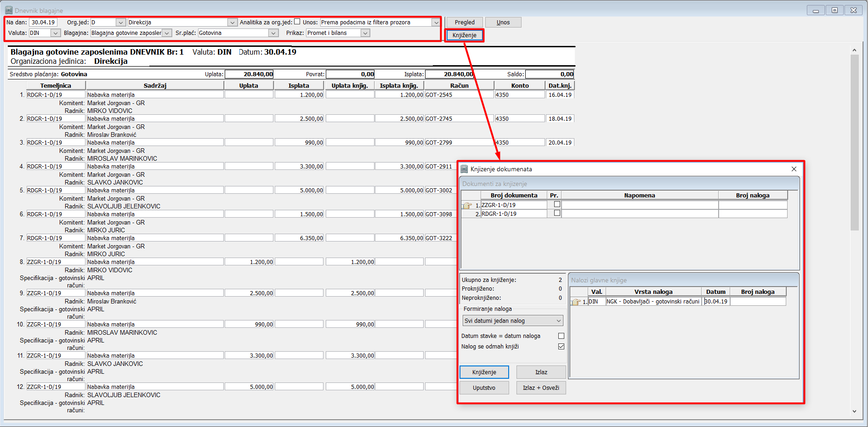This screenshot has width=868, height=427.
Task: Uncheck Nalog se odmah knjiži option
Action: 561,347
